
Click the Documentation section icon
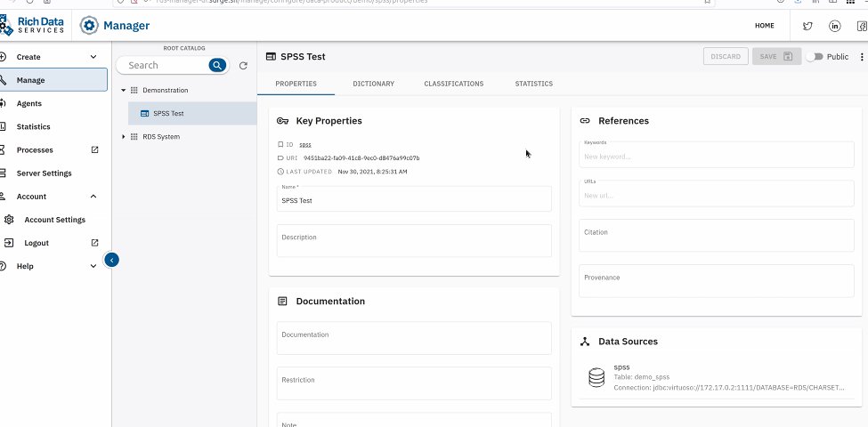(282, 301)
